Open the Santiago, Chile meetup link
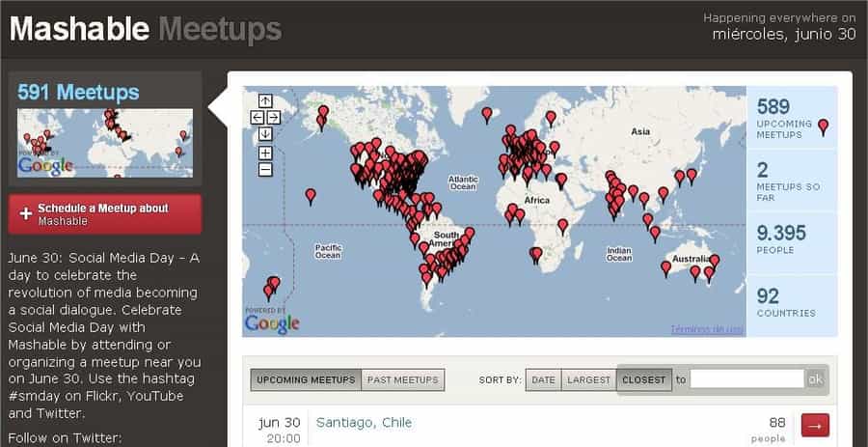Viewport: 868px width, 447px height. pos(364,423)
